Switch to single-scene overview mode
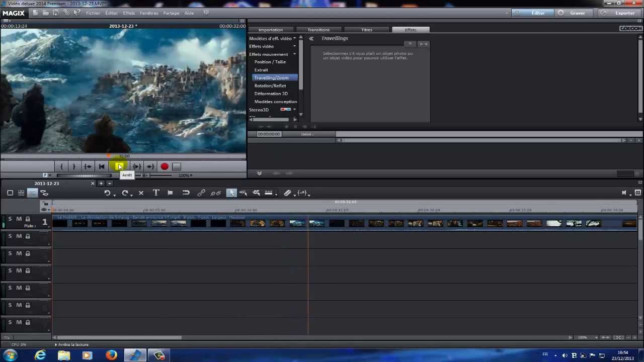This screenshot has height=362, width=644. click(10, 193)
